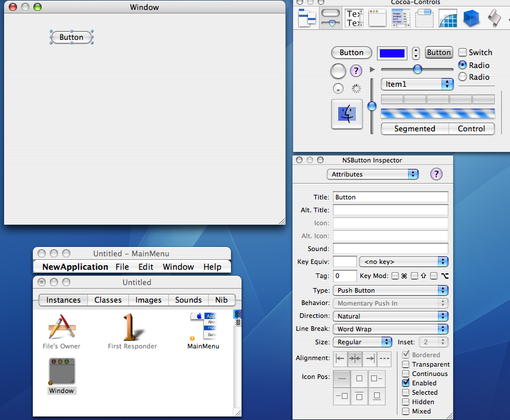Switch to the Classes tab
This screenshot has width=510, height=420.
point(108,300)
